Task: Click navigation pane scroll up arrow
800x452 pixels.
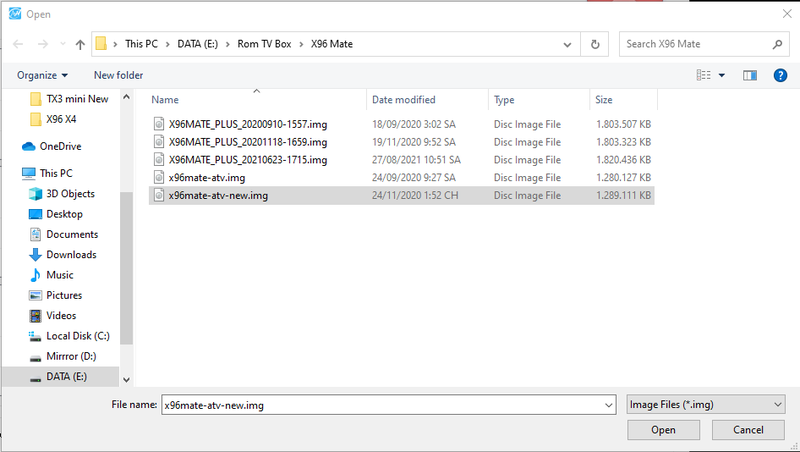Action: coord(127,96)
